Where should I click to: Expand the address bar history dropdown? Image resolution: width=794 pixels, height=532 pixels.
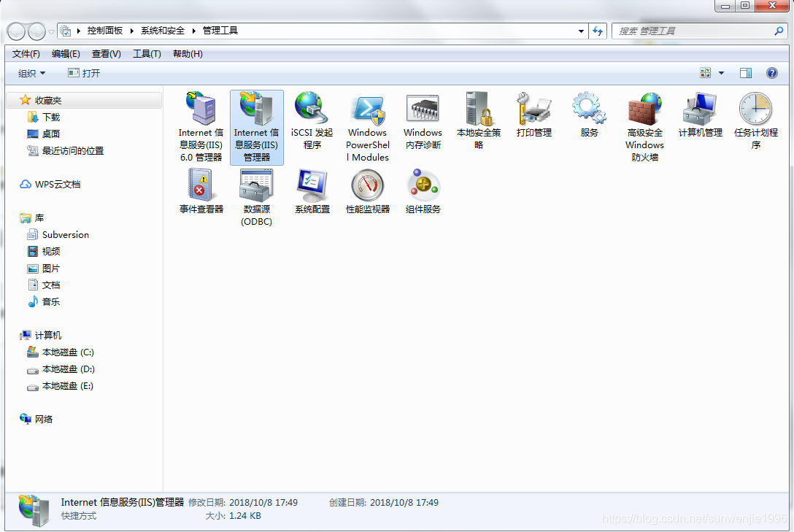click(581, 31)
